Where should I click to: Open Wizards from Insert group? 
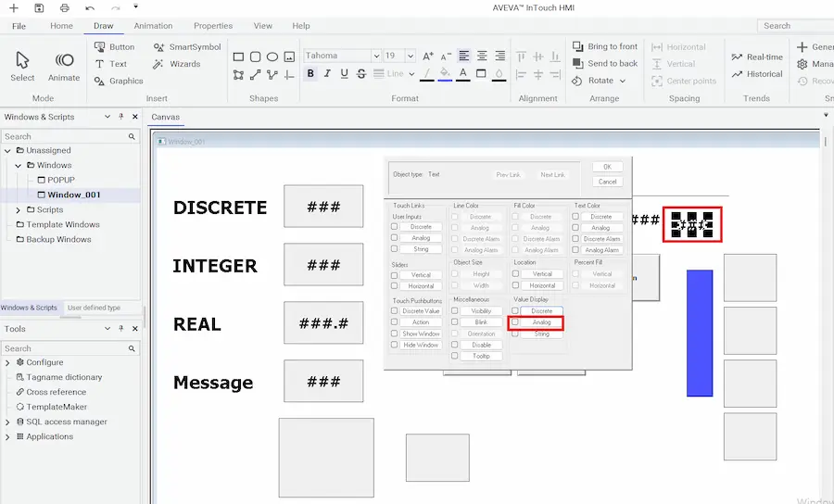point(177,64)
